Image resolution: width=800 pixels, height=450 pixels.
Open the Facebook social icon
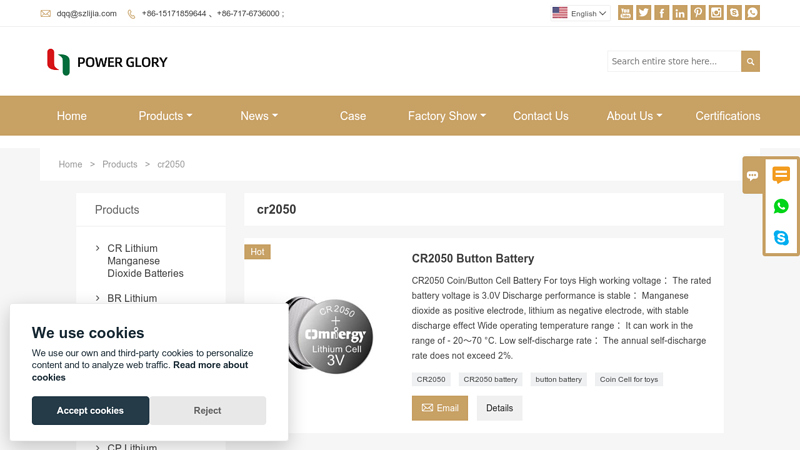(x=662, y=13)
